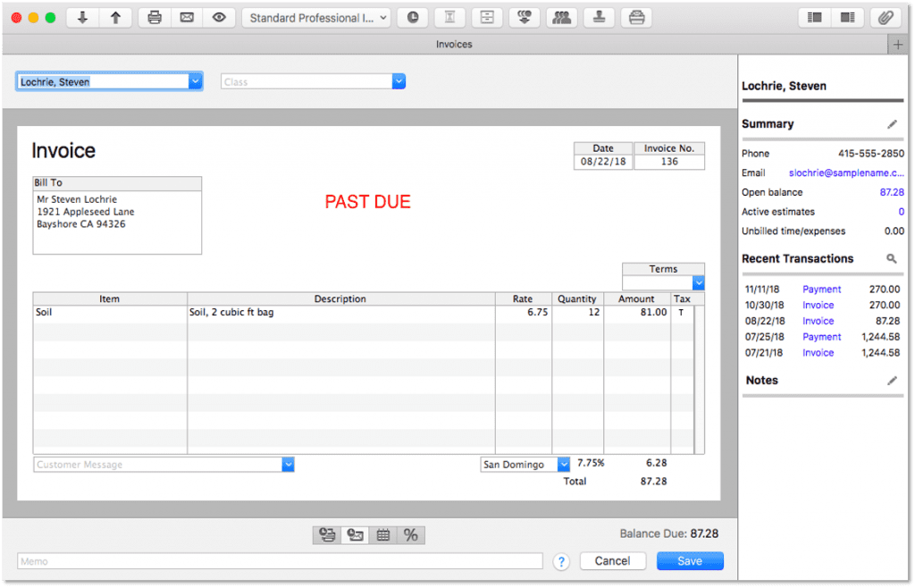Email the invoice using envelope icon
Image resolution: width=915 pixels, height=588 pixels.
pyautogui.click(x=187, y=18)
